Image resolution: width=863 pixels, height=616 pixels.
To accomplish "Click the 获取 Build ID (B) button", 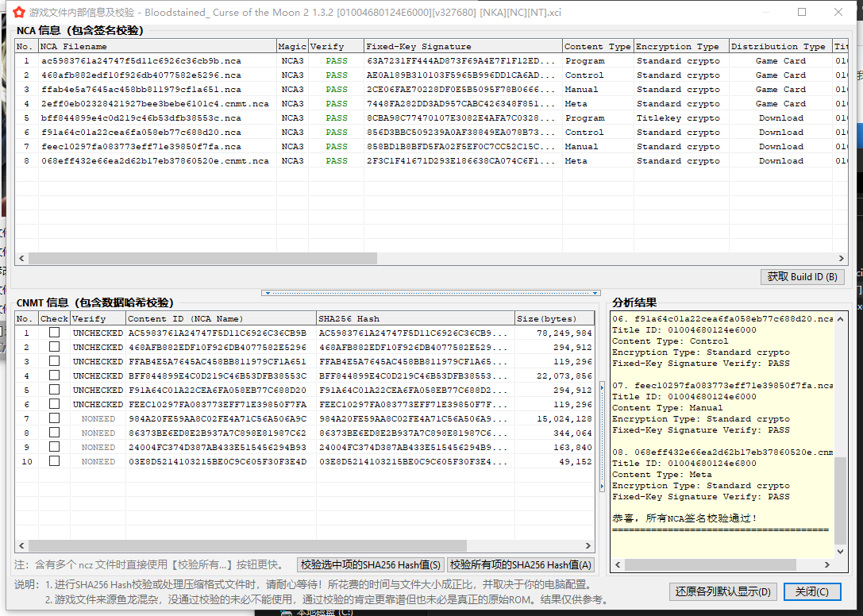I will pyautogui.click(x=801, y=277).
